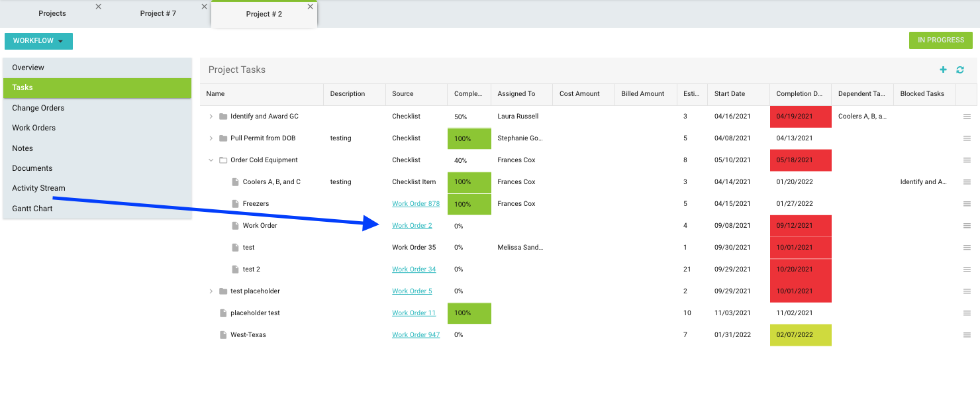Screen dimensions: 980x394
Task: Open the Workflow dropdown menu
Action: tap(38, 41)
